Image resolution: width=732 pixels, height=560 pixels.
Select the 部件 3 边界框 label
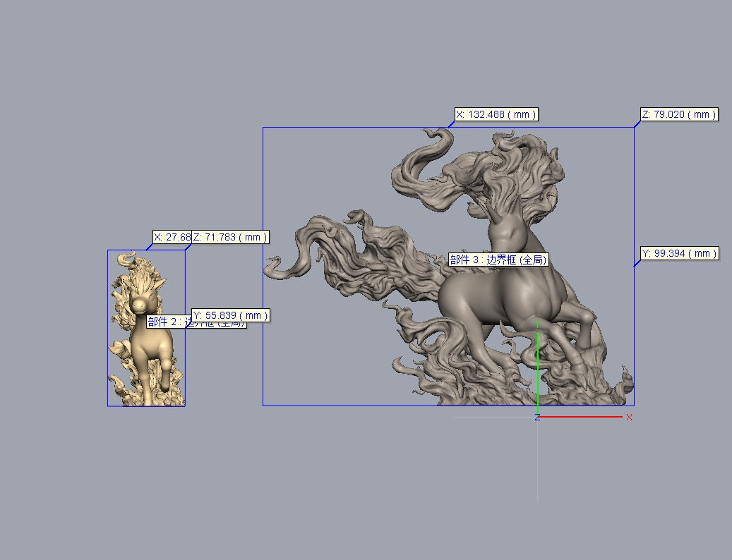pos(499,260)
